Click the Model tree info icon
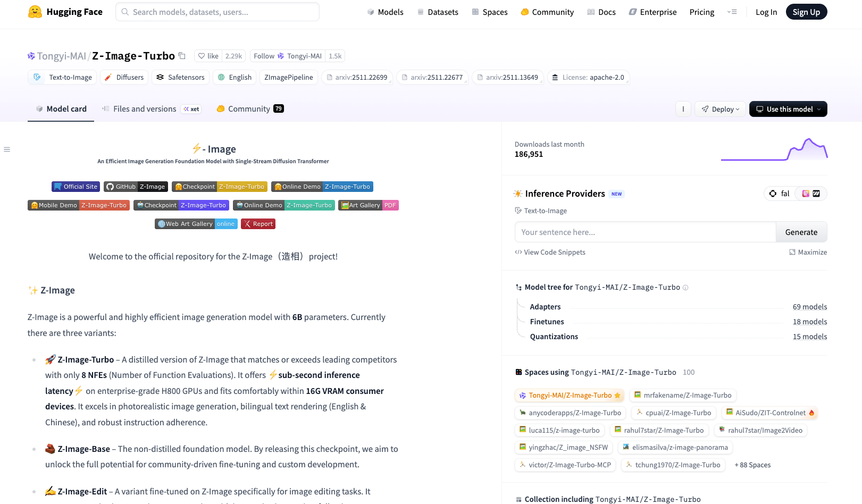This screenshot has width=862, height=504. click(x=685, y=288)
